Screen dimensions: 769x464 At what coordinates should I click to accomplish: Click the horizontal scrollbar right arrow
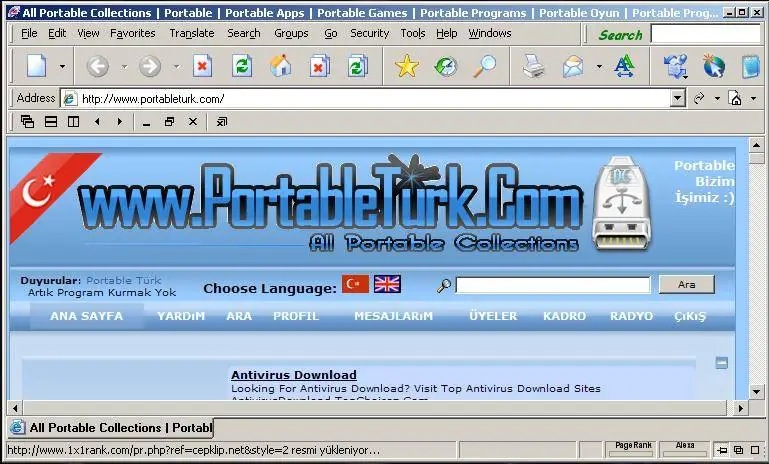point(741,408)
